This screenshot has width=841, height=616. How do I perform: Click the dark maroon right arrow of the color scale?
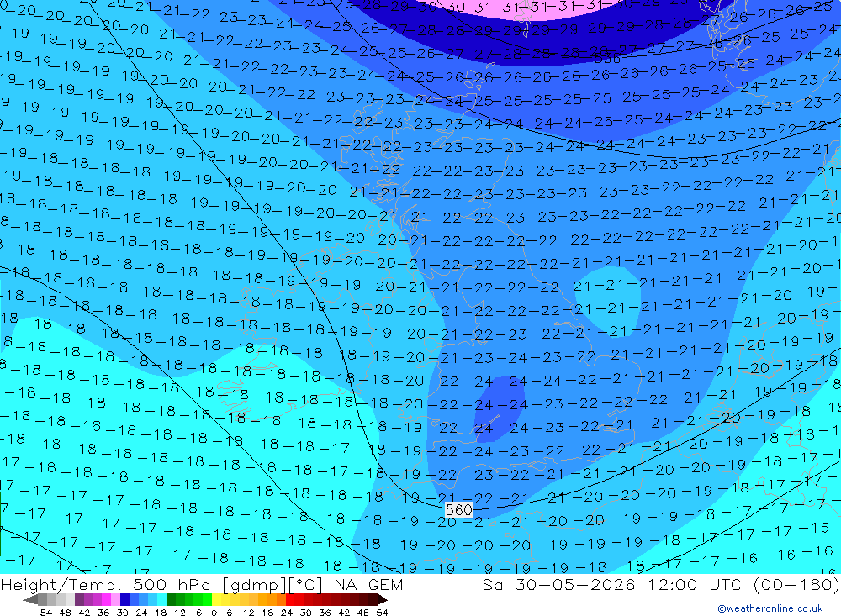383,600
